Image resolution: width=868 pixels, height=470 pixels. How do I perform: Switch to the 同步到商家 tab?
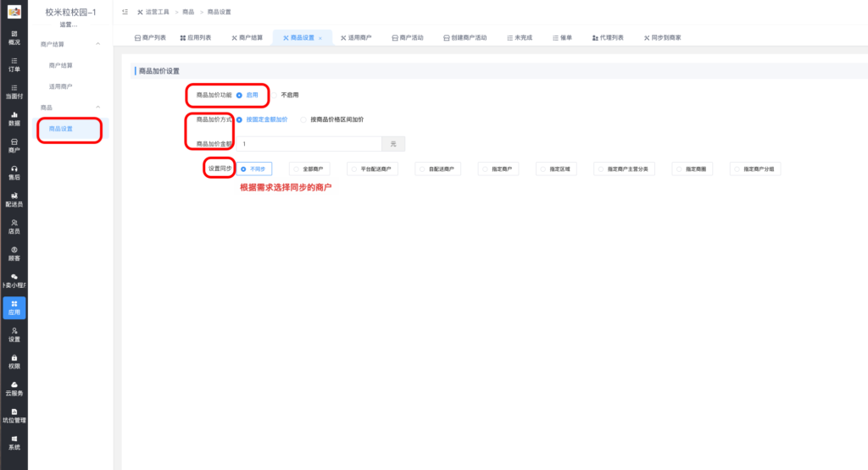pyautogui.click(x=662, y=37)
